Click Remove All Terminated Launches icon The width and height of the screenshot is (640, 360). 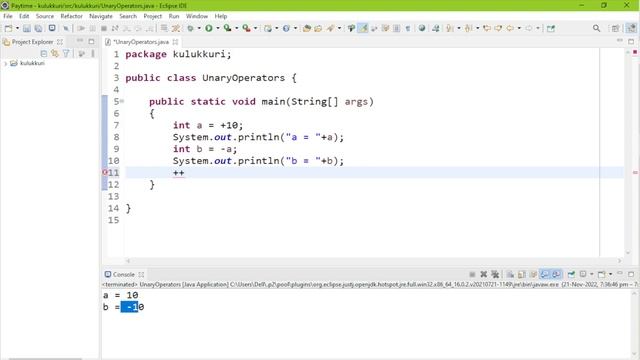(x=495, y=274)
